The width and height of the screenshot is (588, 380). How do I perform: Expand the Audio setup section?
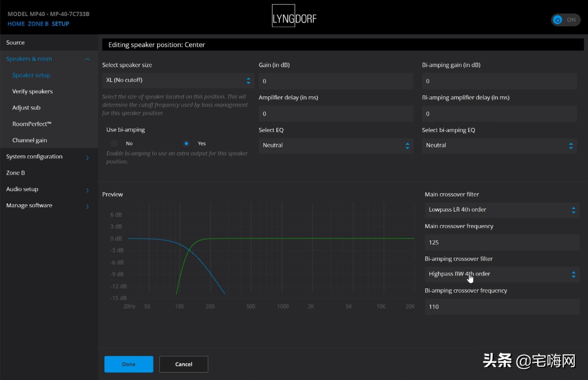(87, 190)
